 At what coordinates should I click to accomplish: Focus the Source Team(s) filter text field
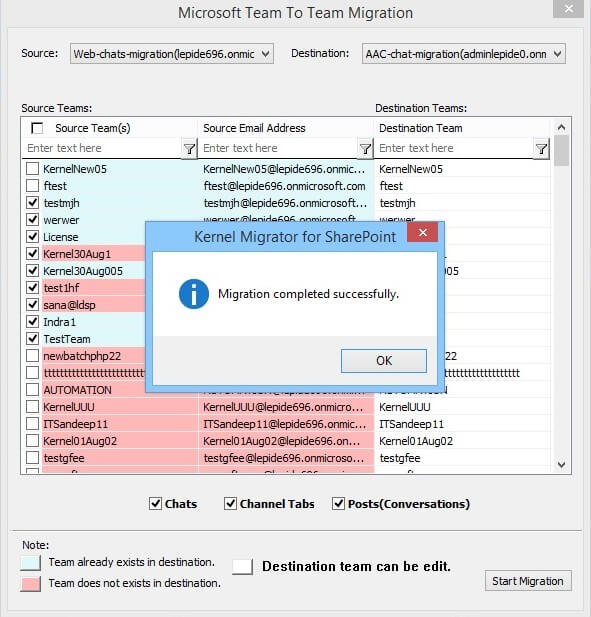click(x=102, y=148)
